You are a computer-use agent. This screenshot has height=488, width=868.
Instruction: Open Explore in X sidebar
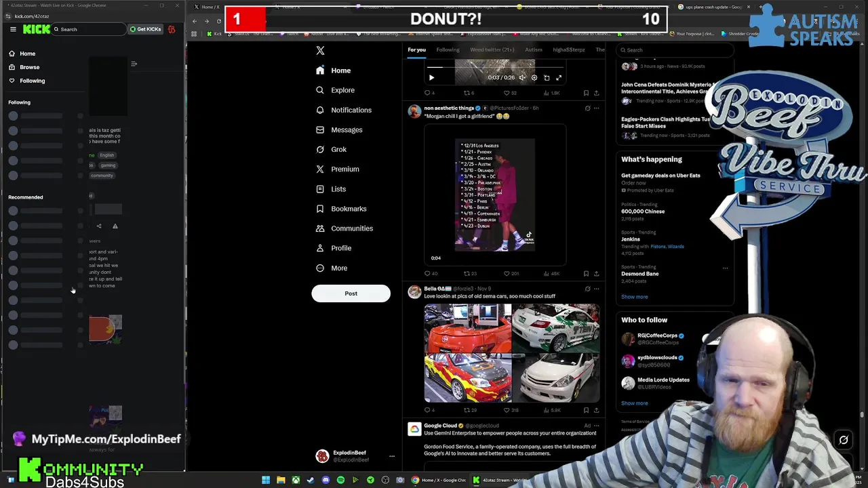(x=335, y=90)
